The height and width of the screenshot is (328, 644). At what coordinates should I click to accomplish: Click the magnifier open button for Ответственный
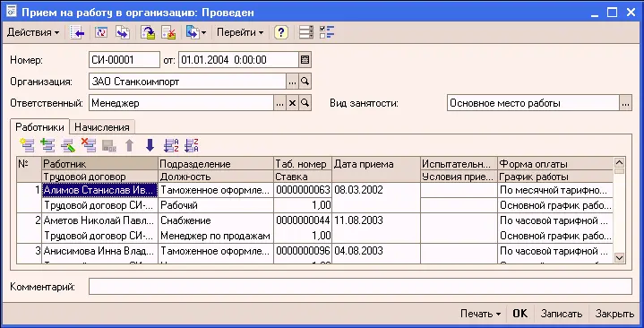305,103
